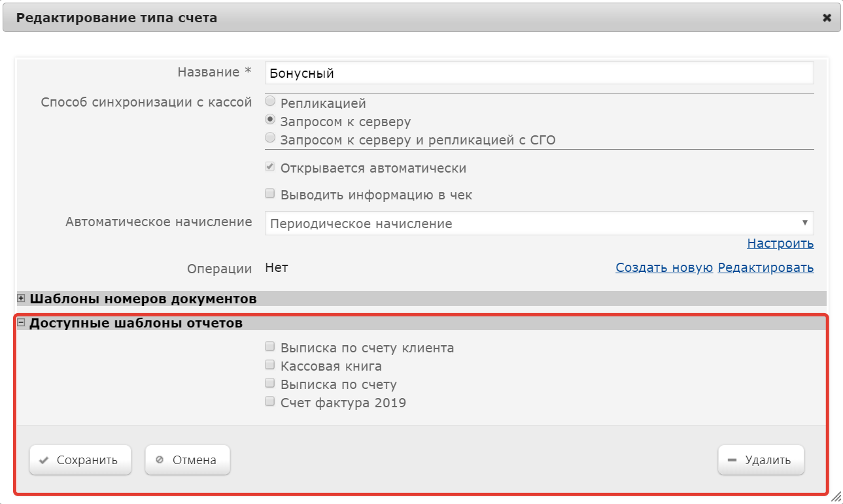Click the Создать новую link
Screen dimensions: 843x504
(x=664, y=267)
